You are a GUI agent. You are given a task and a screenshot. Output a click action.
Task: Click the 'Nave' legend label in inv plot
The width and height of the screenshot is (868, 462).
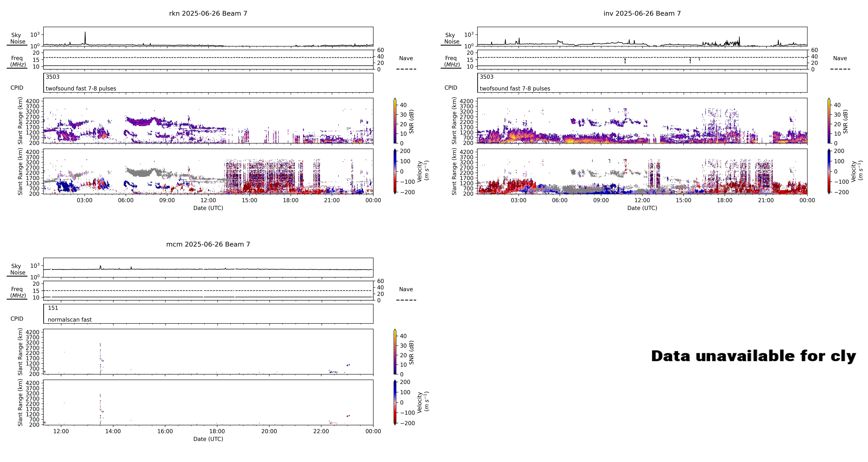coord(840,58)
